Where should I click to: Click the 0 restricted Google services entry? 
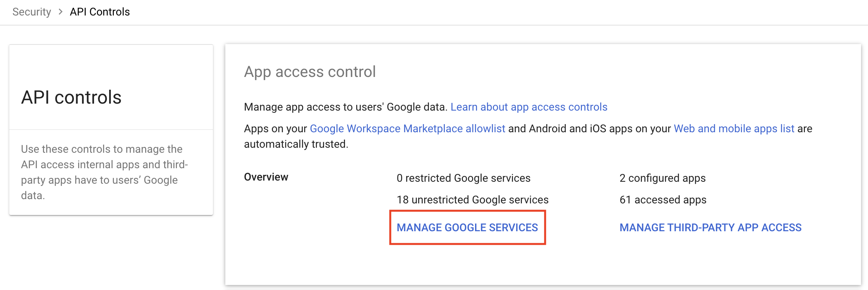pyautogui.click(x=463, y=178)
